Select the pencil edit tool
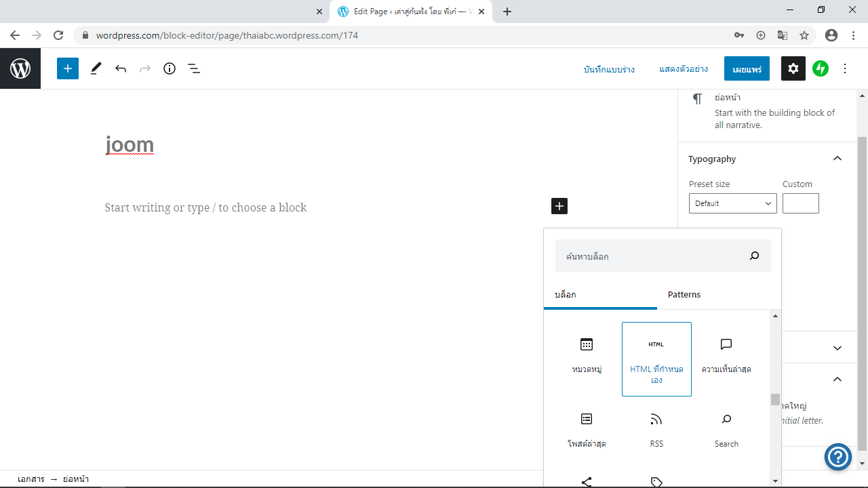Screen dimensions: 868x488 [x=96, y=68]
